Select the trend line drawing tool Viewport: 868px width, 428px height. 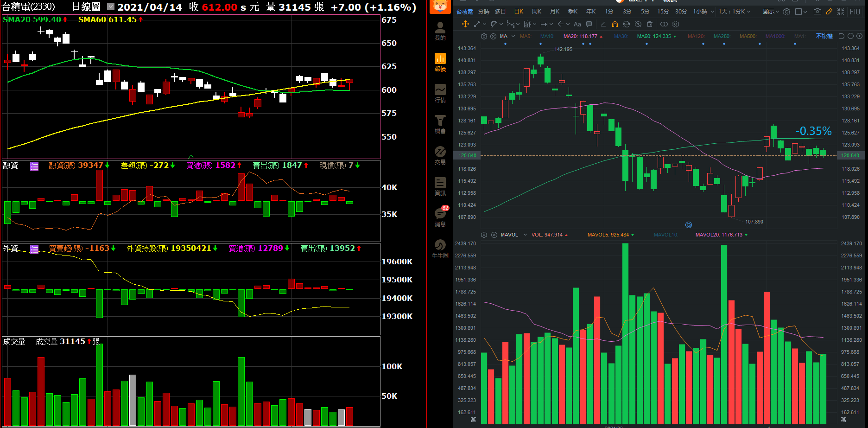click(477, 24)
